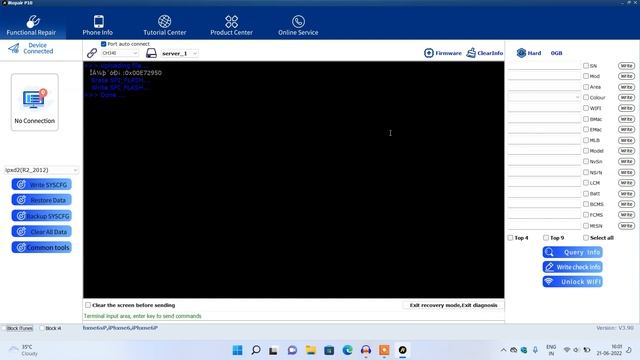
Task: Open the weather widget
Action: pos(24,350)
